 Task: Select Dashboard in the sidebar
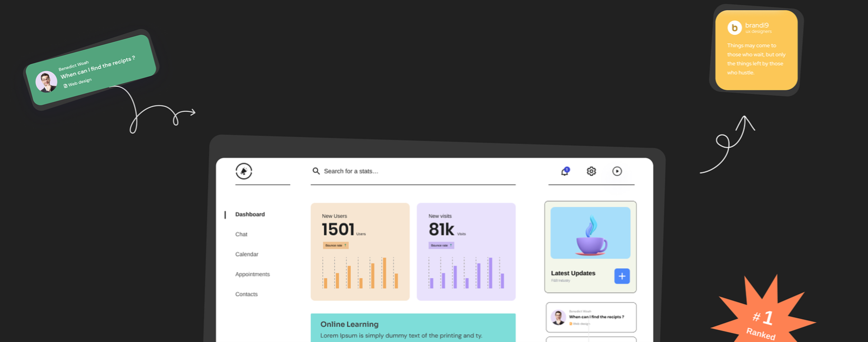click(250, 214)
